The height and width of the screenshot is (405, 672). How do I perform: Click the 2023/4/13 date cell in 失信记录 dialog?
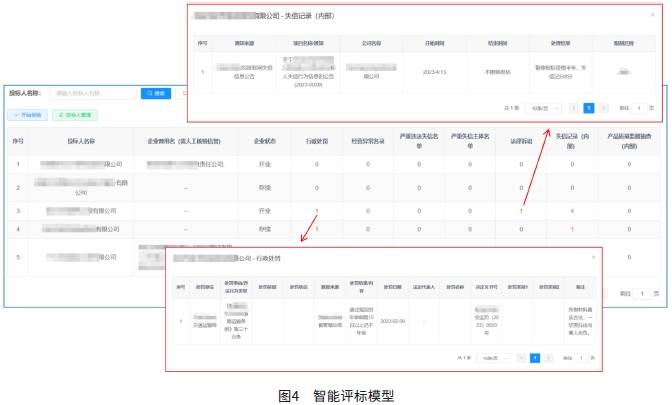(435, 72)
